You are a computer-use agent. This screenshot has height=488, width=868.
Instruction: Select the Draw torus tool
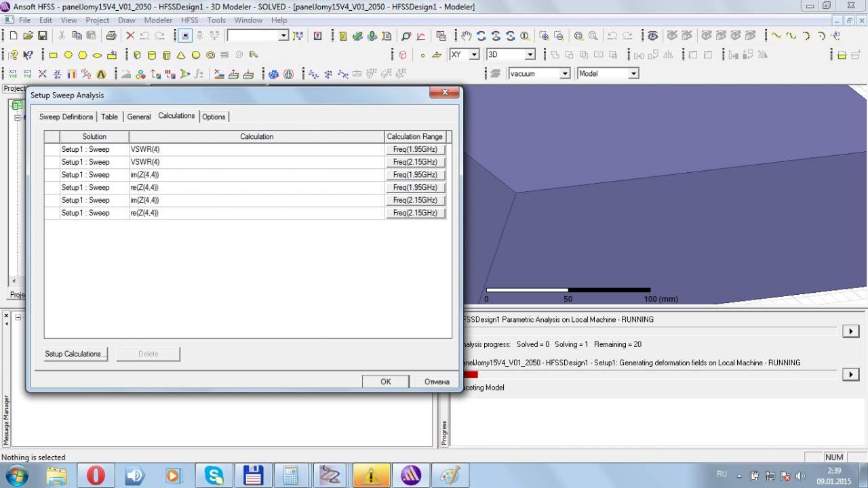[211, 55]
